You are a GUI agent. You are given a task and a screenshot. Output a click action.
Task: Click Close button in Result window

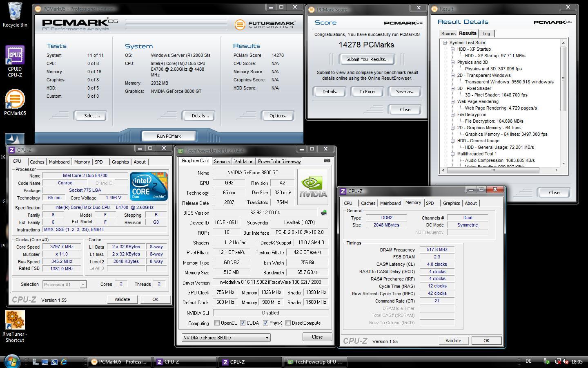[x=554, y=193]
